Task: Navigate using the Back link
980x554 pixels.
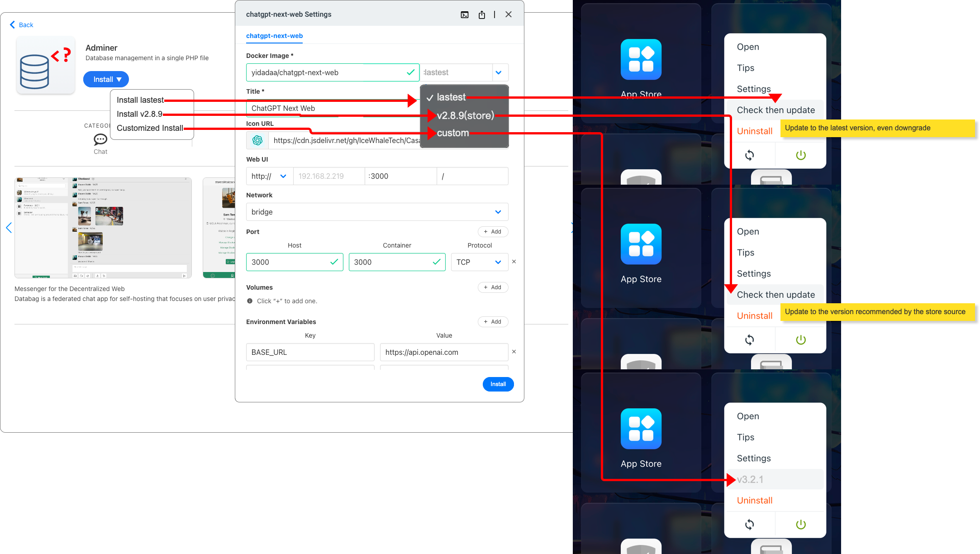Action: [x=21, y=25]
